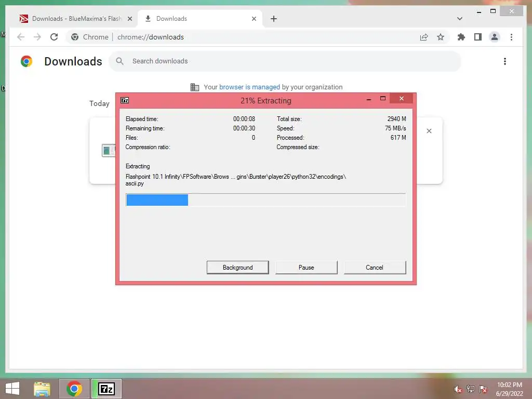Click the 7z icon in dialog title bar
The width and height of the screenshot is (532, 399).
tap(125, 100)
